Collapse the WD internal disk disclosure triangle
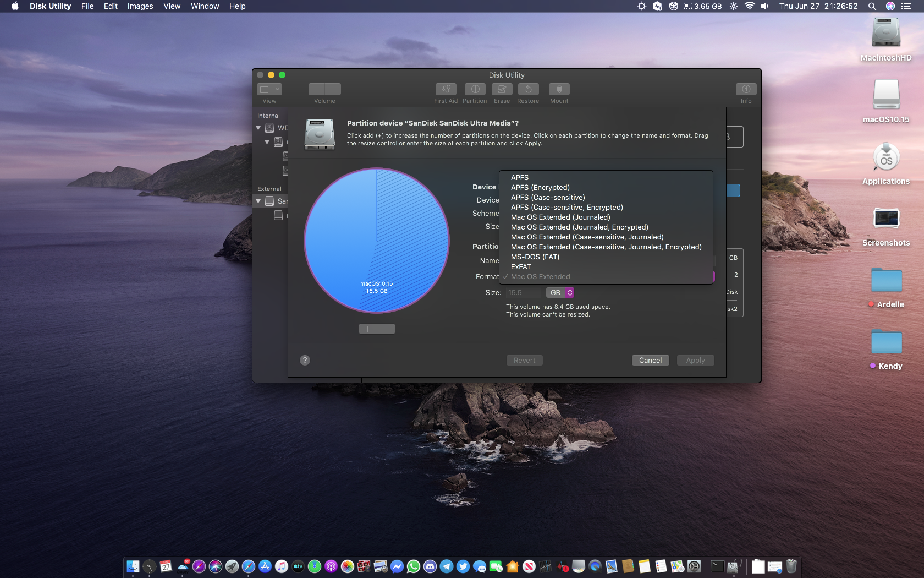924x578 pixels. point(258,128)
